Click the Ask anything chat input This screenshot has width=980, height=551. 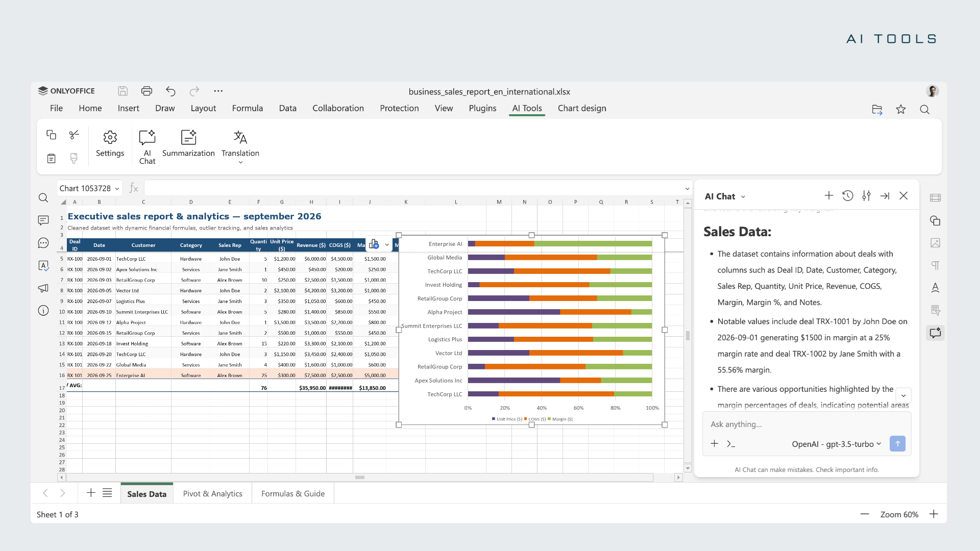[x=806, y=424]
